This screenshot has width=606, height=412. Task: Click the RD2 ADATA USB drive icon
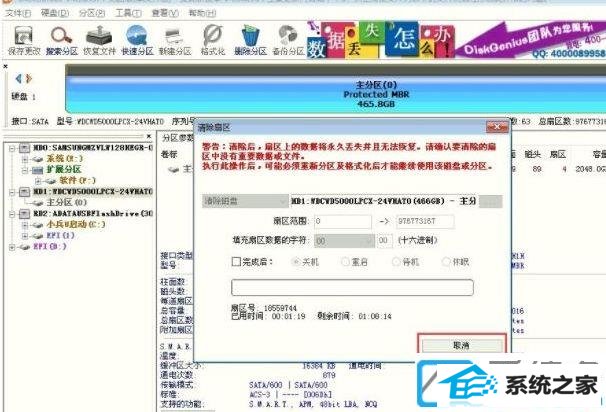[24, 213]
